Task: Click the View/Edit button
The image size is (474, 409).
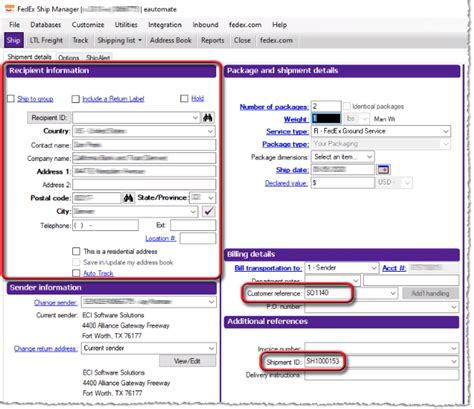Action: click(x=187, y=361)
